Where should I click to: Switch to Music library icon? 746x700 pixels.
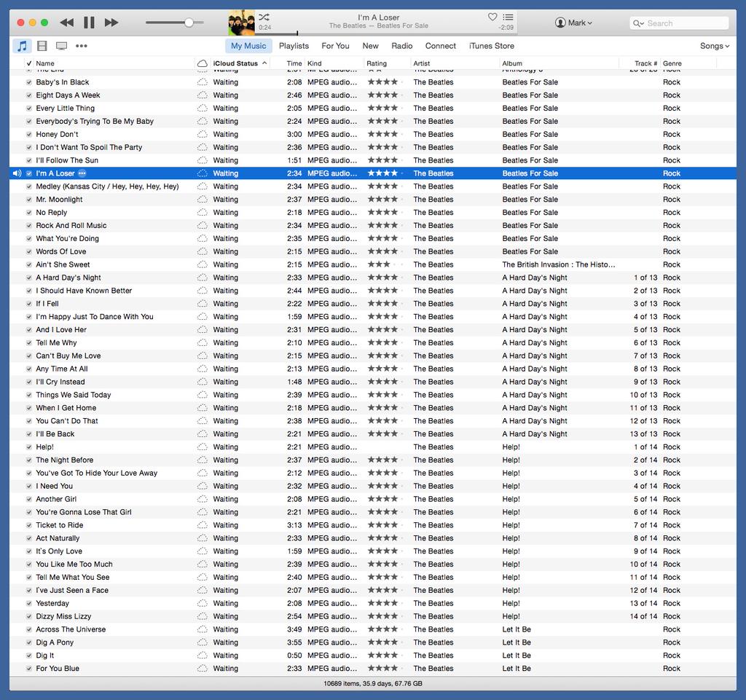22,46
